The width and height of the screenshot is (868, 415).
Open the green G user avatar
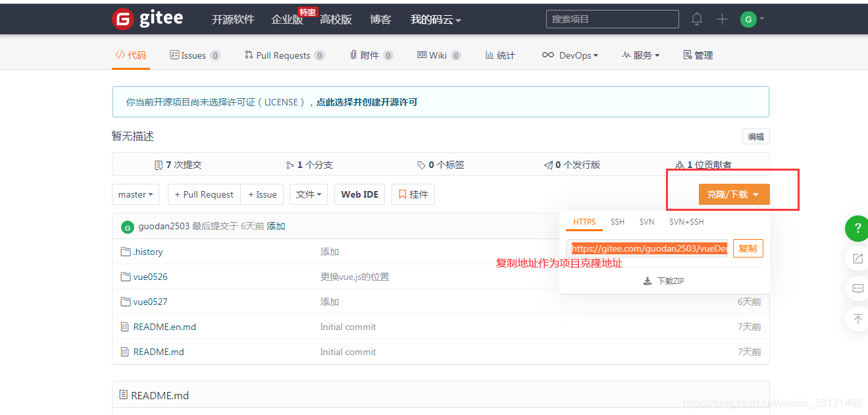point(748,19)
